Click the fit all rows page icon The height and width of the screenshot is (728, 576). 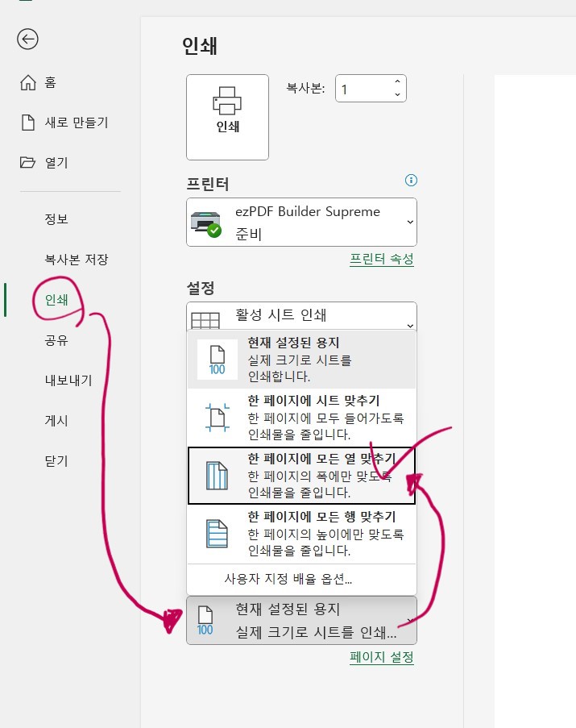[217, 534]
